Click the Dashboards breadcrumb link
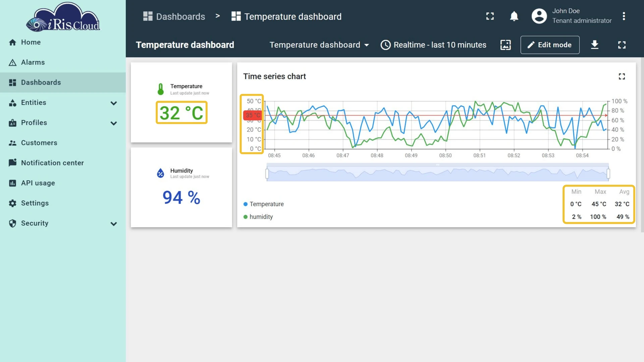Image resolution: width=644 pixels, height=362 pixels. [174, 16]
